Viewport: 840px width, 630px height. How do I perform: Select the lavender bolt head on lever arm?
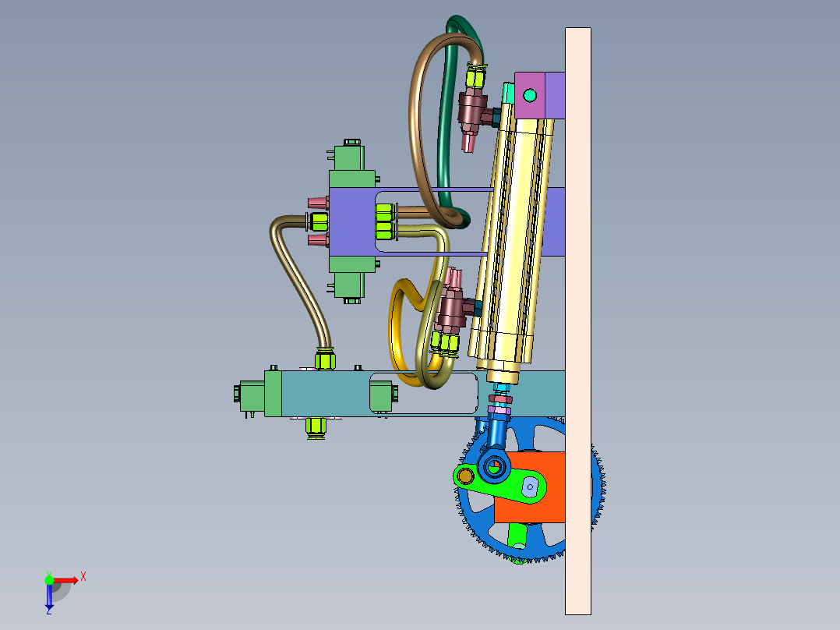[531, 487]
